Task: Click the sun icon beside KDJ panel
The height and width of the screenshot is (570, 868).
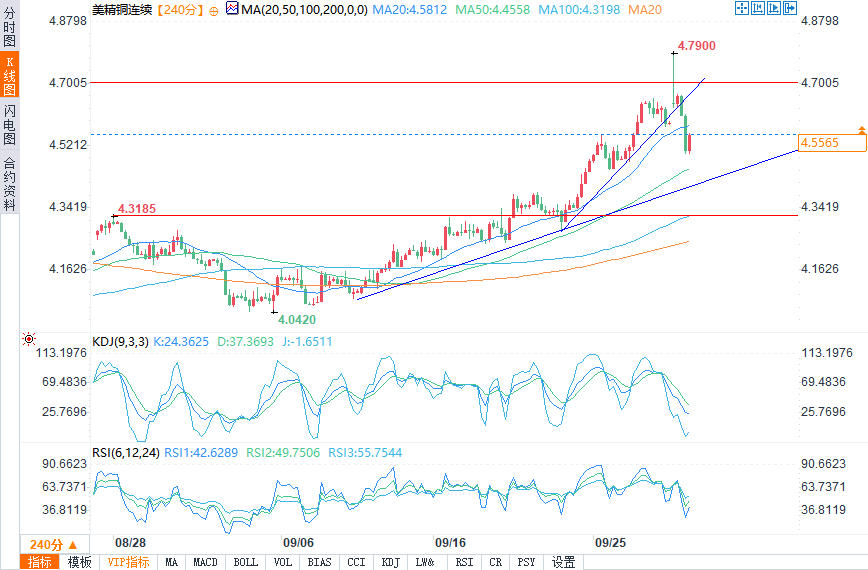Action: point(29,340)
